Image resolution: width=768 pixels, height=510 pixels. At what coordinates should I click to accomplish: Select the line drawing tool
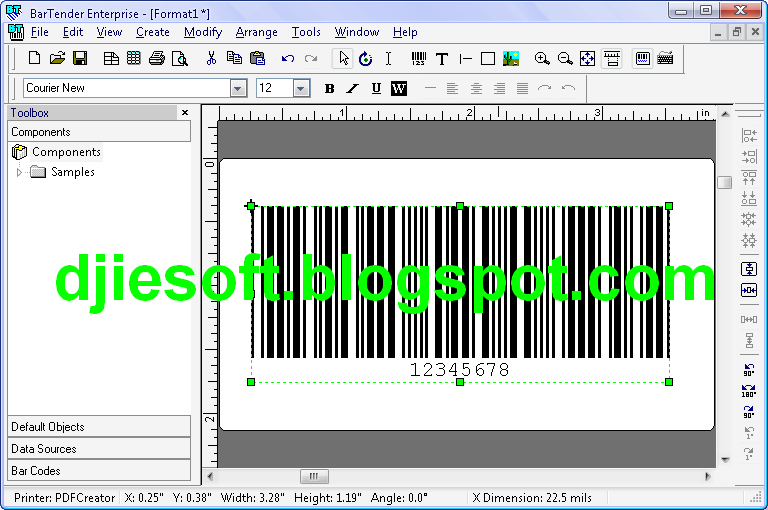point(465,58)
